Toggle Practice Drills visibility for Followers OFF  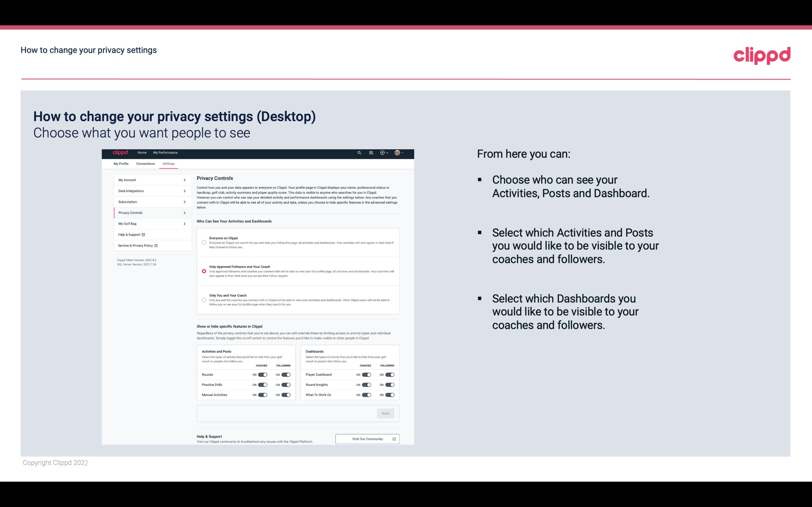[286, 385]
